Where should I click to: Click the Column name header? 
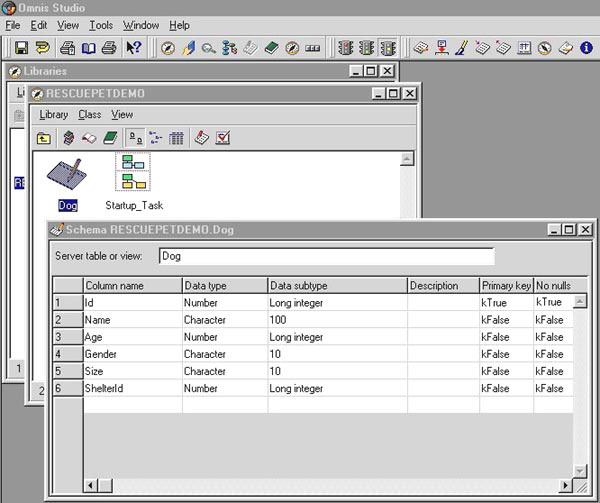pos(132,285)
